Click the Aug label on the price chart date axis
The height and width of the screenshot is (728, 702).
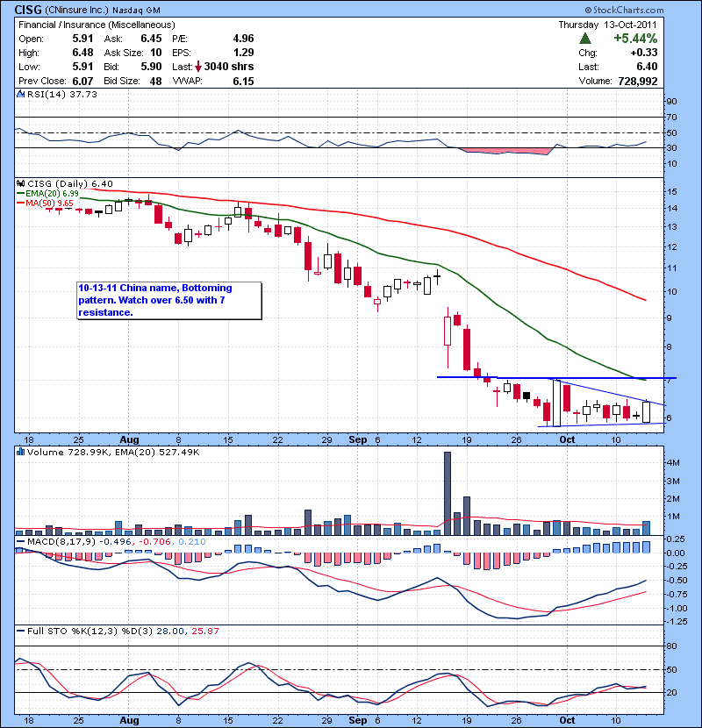coord(129,439)
